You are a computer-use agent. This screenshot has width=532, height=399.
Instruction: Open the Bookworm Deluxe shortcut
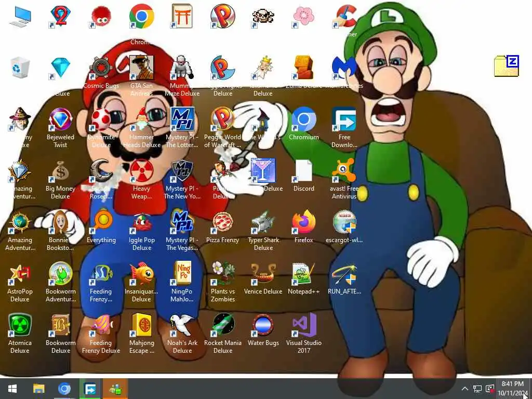60,333
